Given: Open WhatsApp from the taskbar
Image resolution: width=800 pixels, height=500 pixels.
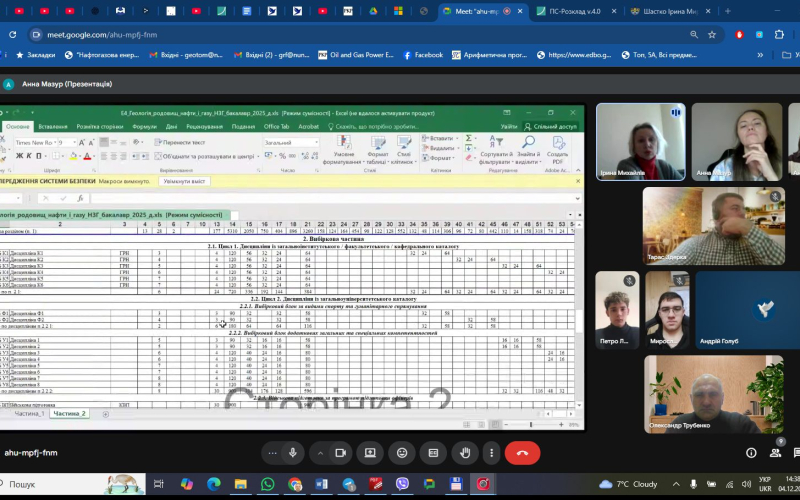Looking at the screenshot, I should pyautogui.click(x=267, y=484).
